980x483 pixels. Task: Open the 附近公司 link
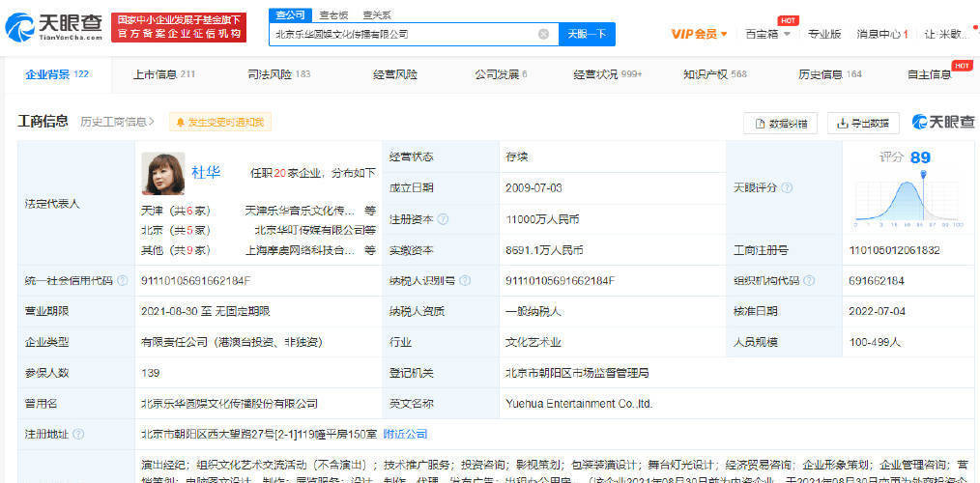405,434
